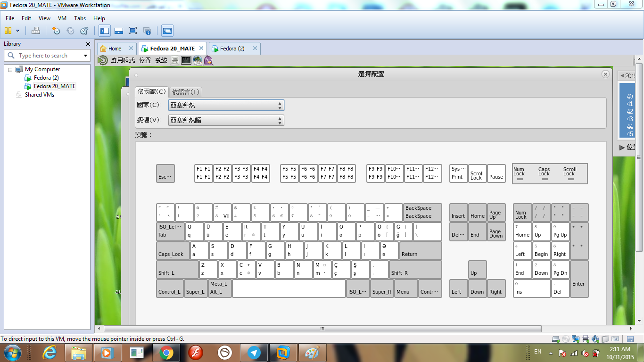The image size is (644, 362).
Task: Select Shared VMs in the Library
Action: point(40,95)
